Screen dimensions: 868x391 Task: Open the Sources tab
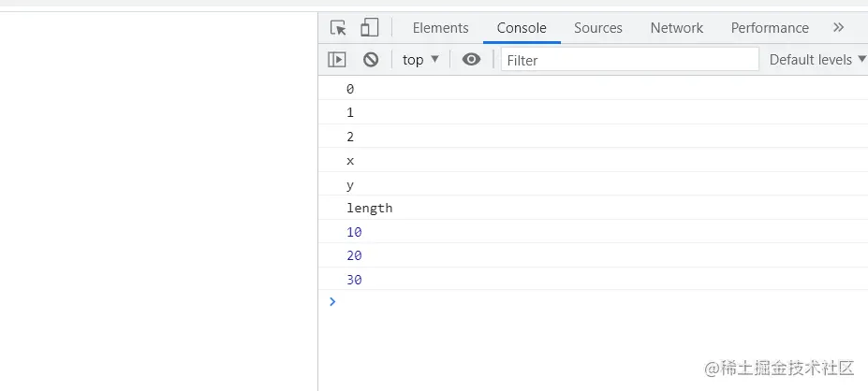coord(598,28)
